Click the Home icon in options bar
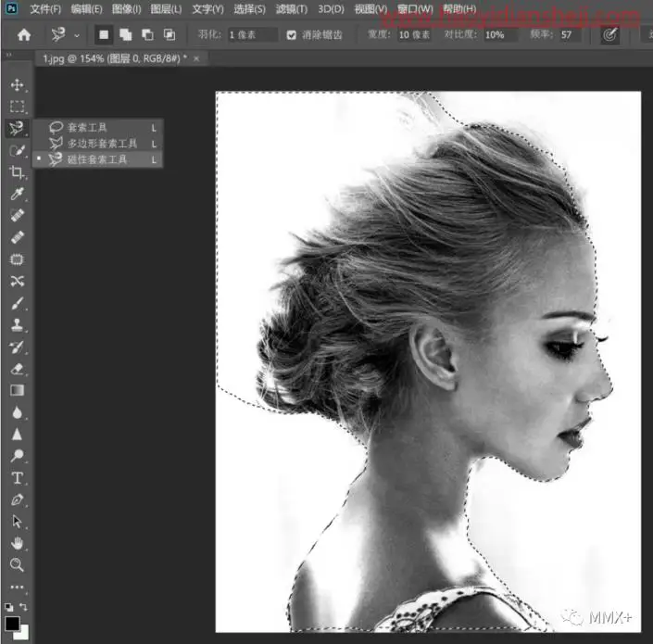The image size is (653, 644). pyautogui.click(x=24, y=35)
